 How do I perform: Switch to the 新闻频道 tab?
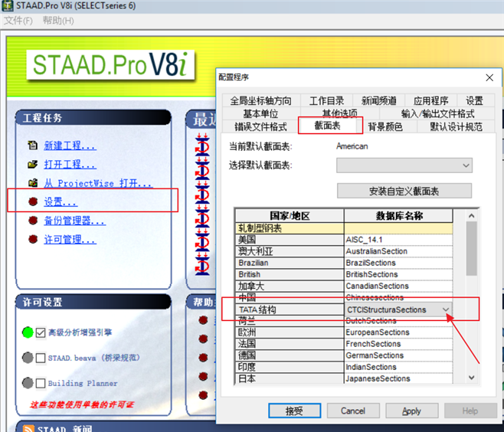(378, 100)
